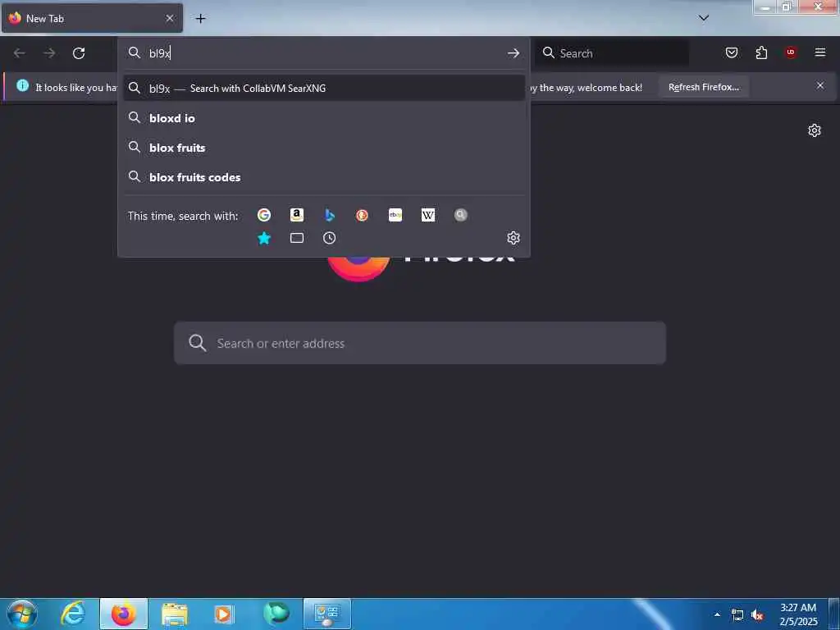The width and height of the screenshot is (840, 630).
Task: Open the muted volume tray icon
Action: click(757, 615)
